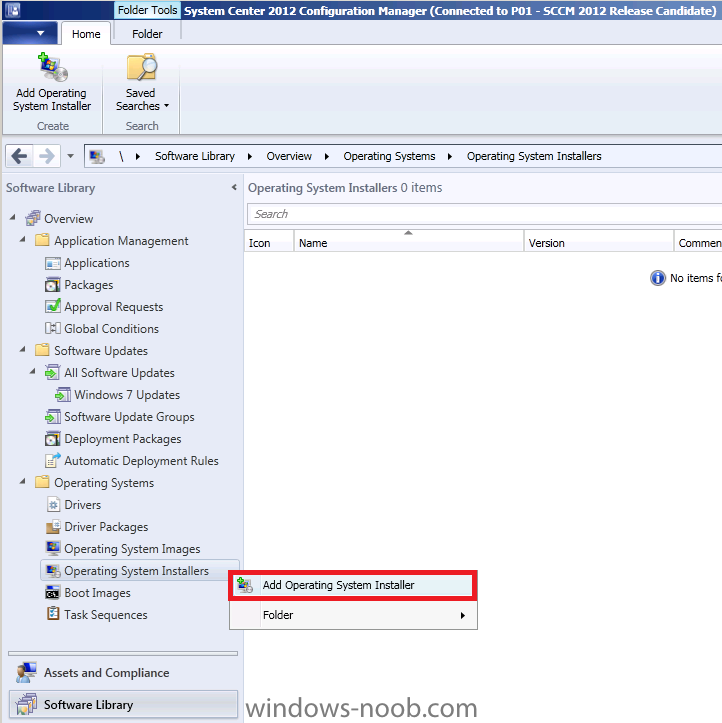This screenshot has width=722, height=723.
Task: Open the Software Library workspace button
Action: tap(123, 704)
